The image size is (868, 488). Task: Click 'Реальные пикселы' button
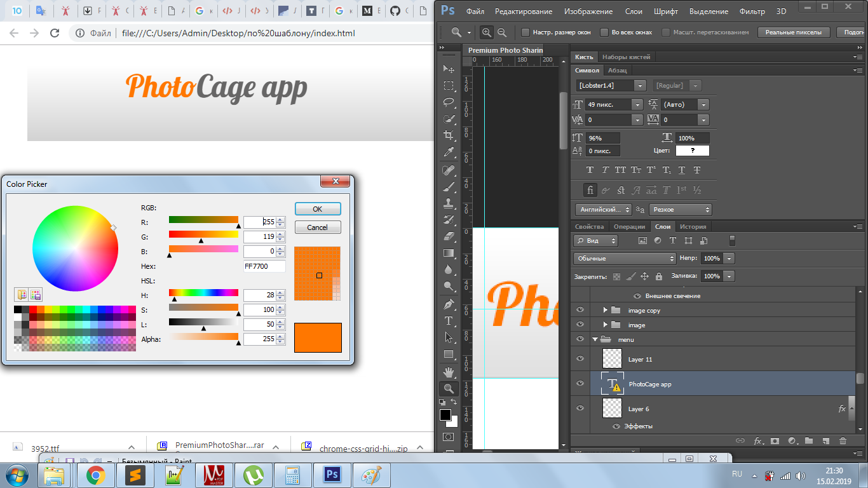(x=793, y=32)
